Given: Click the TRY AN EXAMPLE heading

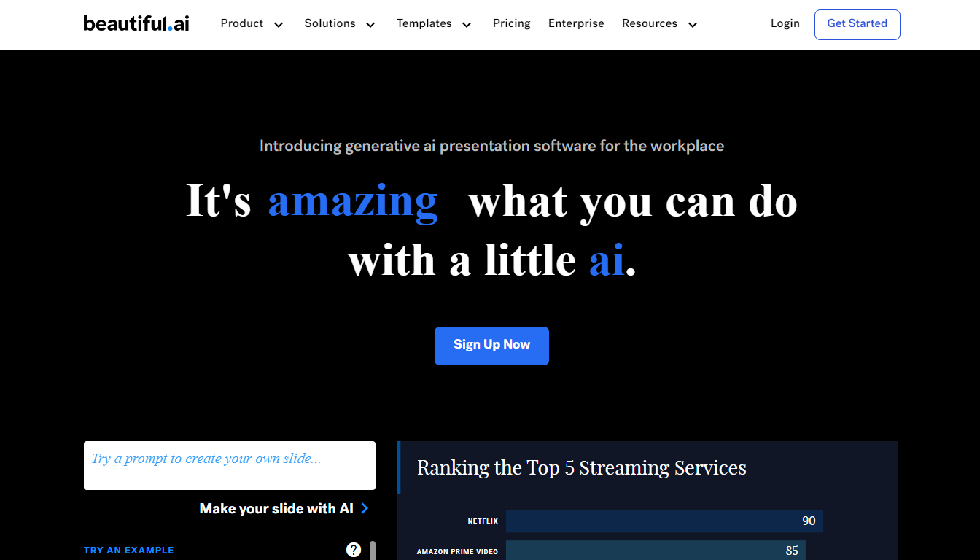Looking at the screenshot, I should click(x=129, y=550).
